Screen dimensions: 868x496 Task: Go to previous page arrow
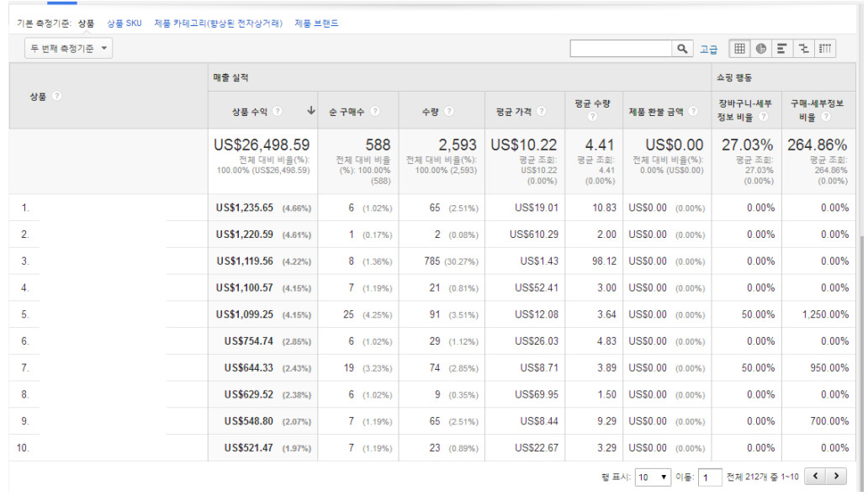coord(815,476)
